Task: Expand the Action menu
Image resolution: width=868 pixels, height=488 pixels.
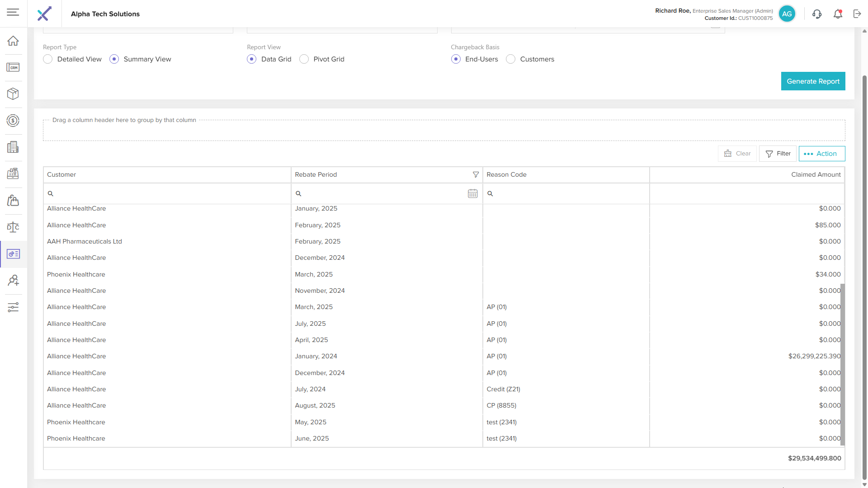Action: pos(821,154)
